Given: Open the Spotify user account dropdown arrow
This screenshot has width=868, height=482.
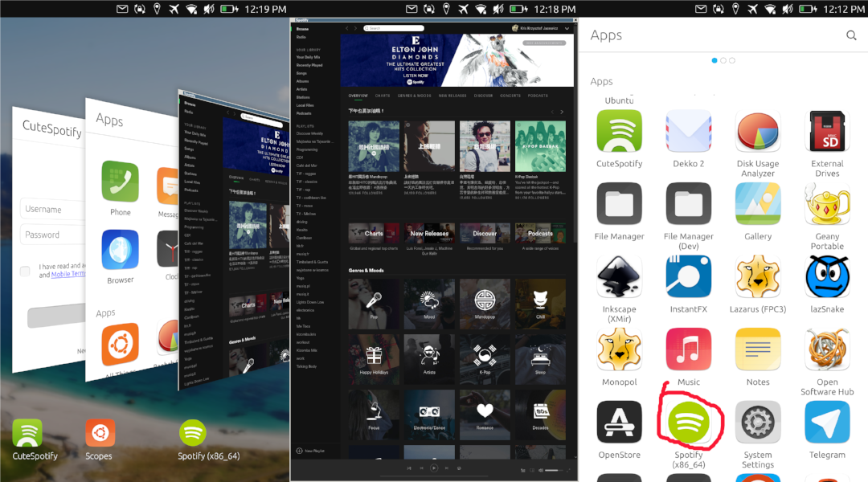Looking at the screenshot, I should (567, 28).
